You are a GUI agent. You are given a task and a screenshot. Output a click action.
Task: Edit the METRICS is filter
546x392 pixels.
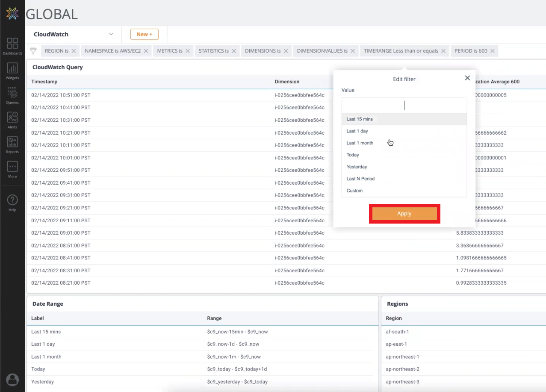(170, 51)
